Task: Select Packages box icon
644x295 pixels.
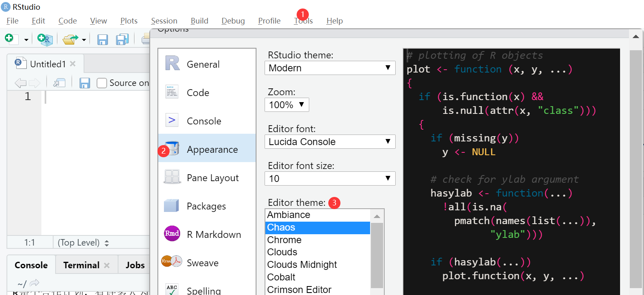Action: (x=171, y=205)
